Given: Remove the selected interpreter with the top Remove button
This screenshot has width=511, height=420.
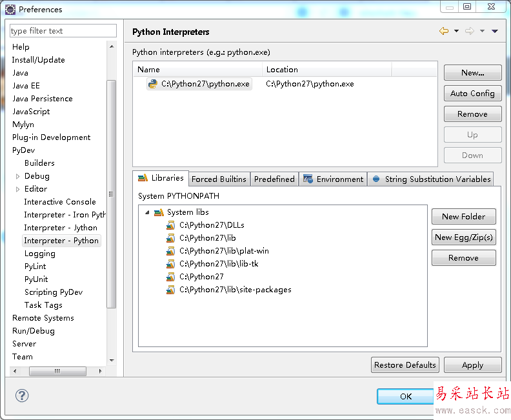Looking at the screenshot, I should click(472, 114).
